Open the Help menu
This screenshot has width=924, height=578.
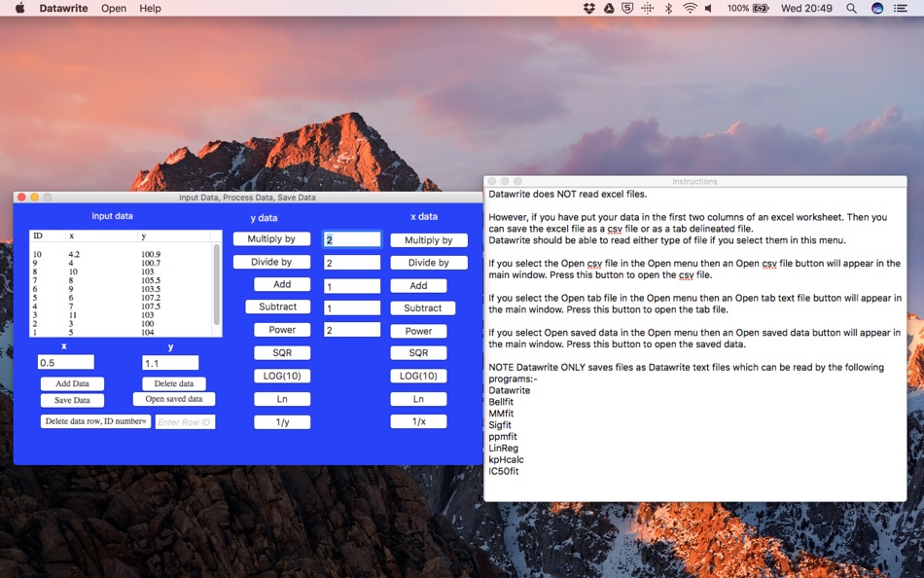[150, 8]
